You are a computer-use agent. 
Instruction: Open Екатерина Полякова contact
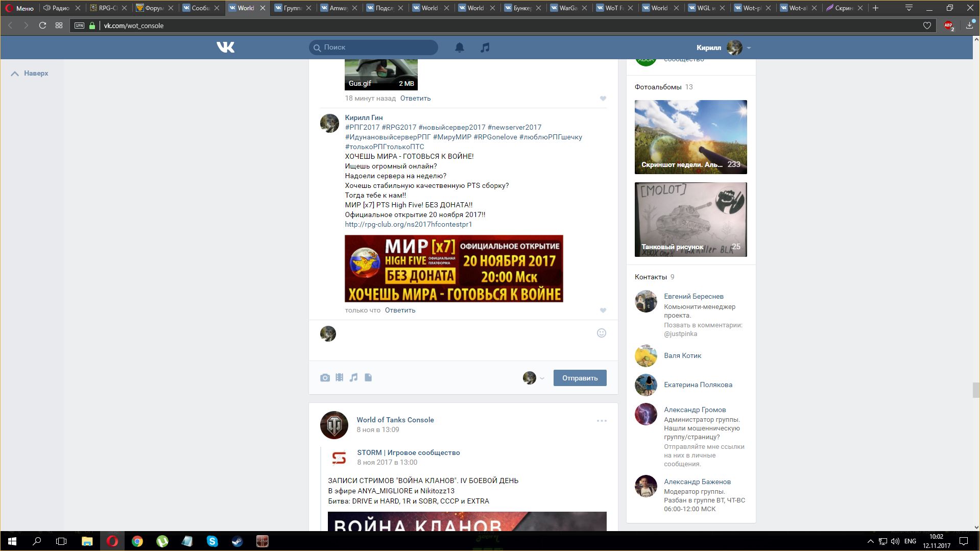pyautogui.click(x=698, y=385)
